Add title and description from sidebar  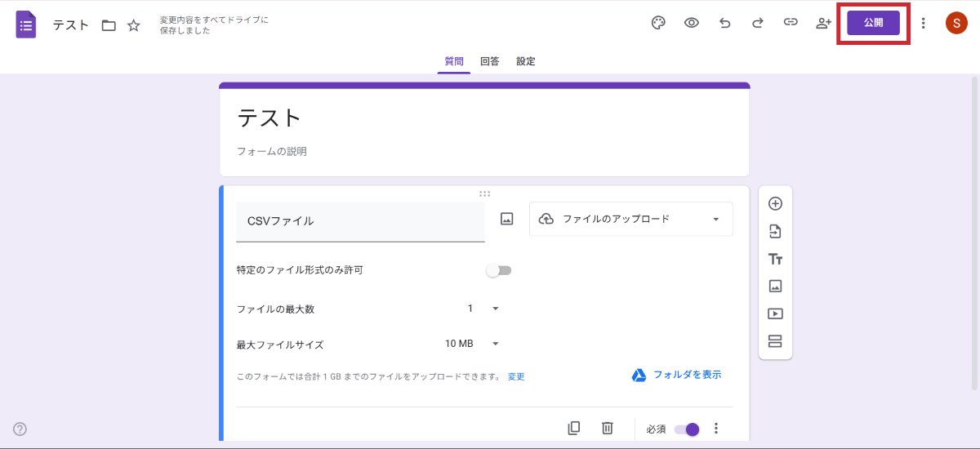pos(775,260)
